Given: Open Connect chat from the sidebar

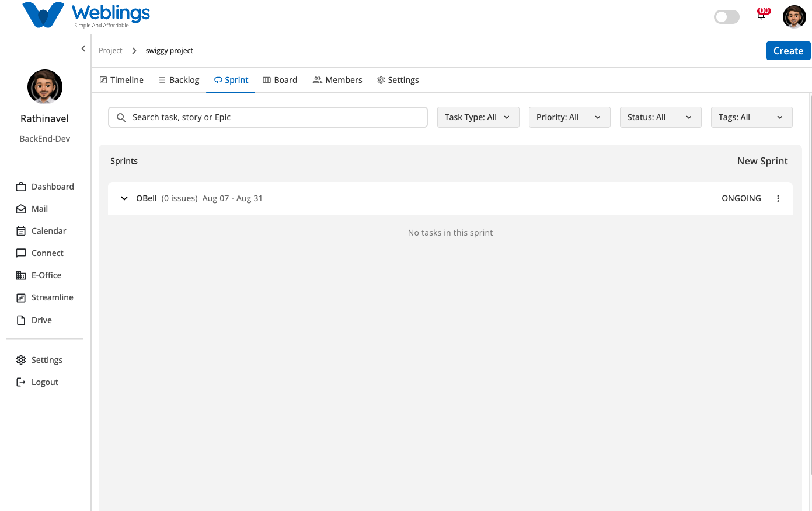Looking at the screenshot, I should click(x=40, y=253).
